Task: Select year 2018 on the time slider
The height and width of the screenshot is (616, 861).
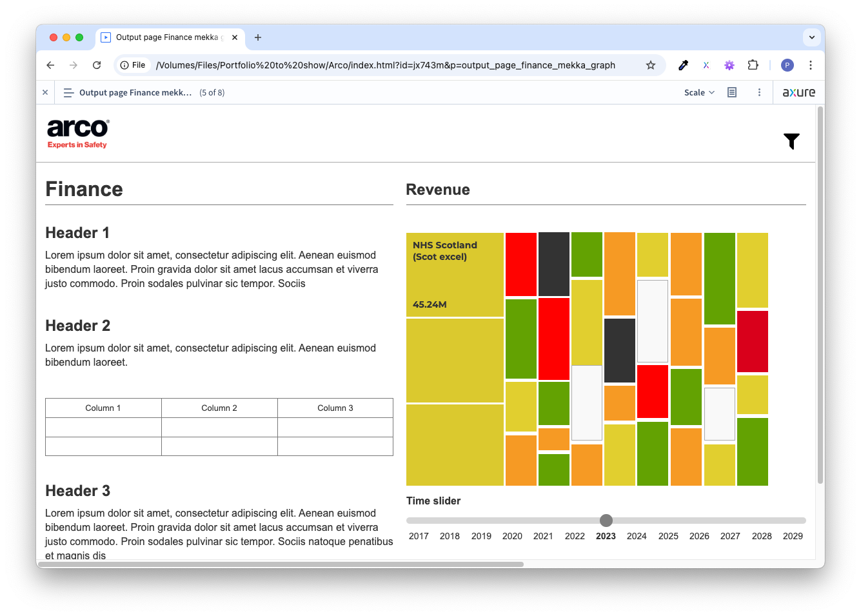Action: click(450, 536)
